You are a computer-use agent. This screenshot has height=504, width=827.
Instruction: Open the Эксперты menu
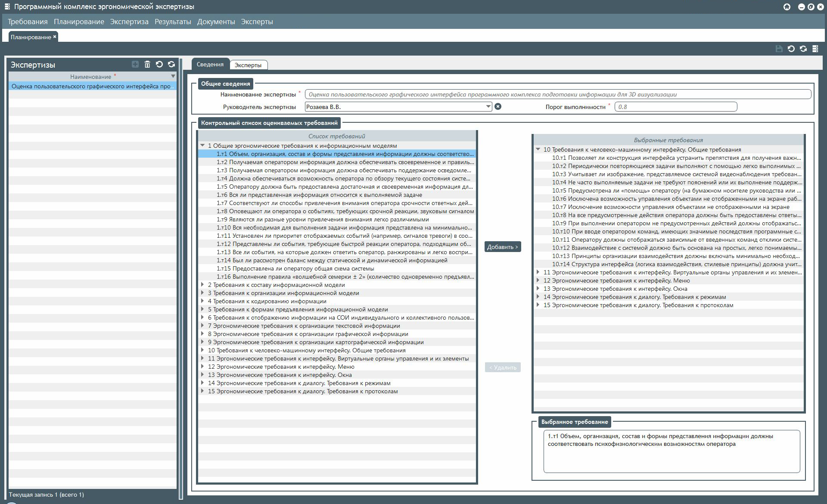257,22
